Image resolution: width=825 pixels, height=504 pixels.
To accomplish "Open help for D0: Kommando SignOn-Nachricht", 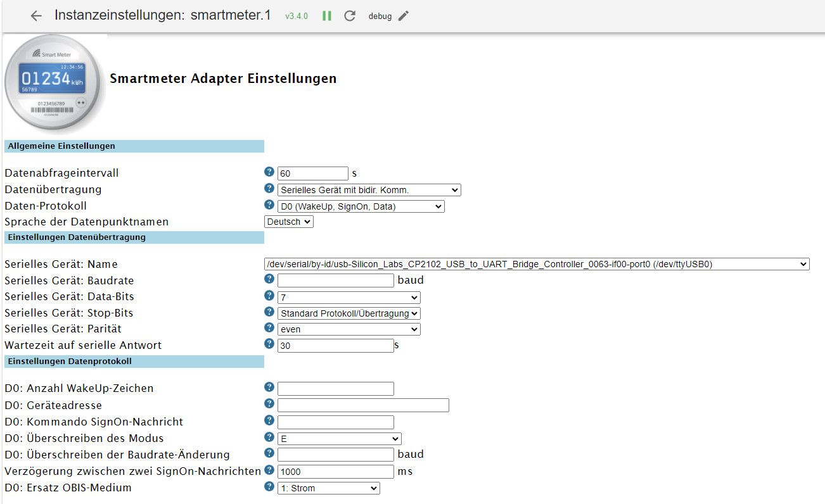I will point(269,420).
